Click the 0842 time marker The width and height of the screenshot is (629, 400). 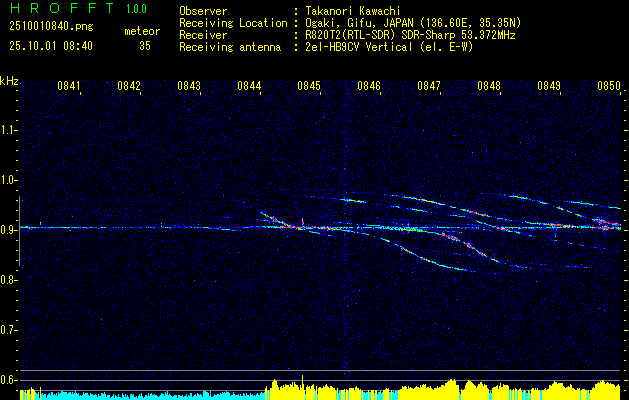pyautogui.click(x=129, y=86)
